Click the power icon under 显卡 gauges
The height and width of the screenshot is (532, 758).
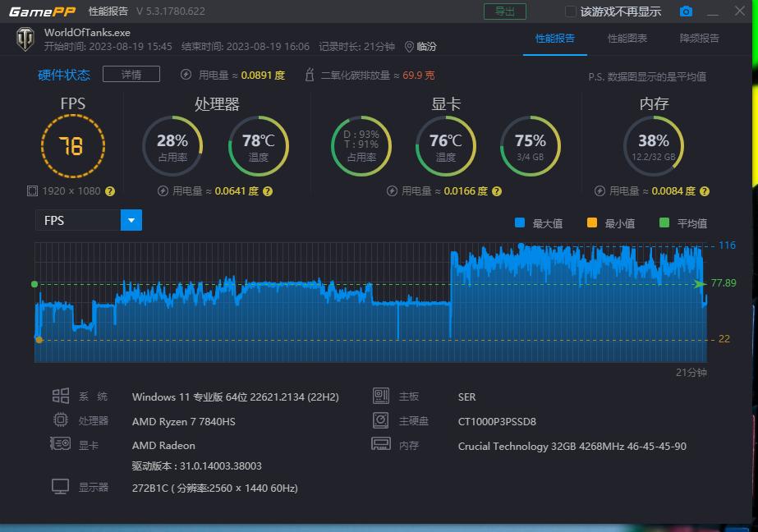392,190
